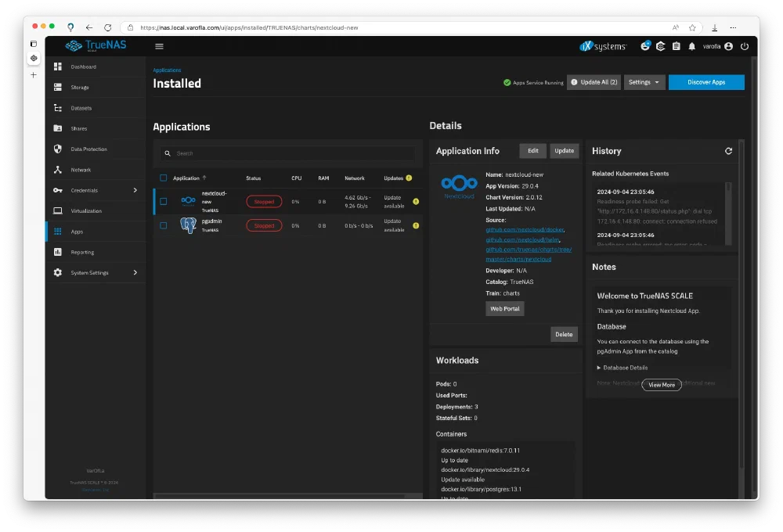Screen dimensions: 783x532
Task: Click the pgadmin app icon
Action: pyautogui.click(x=188, y=225)
